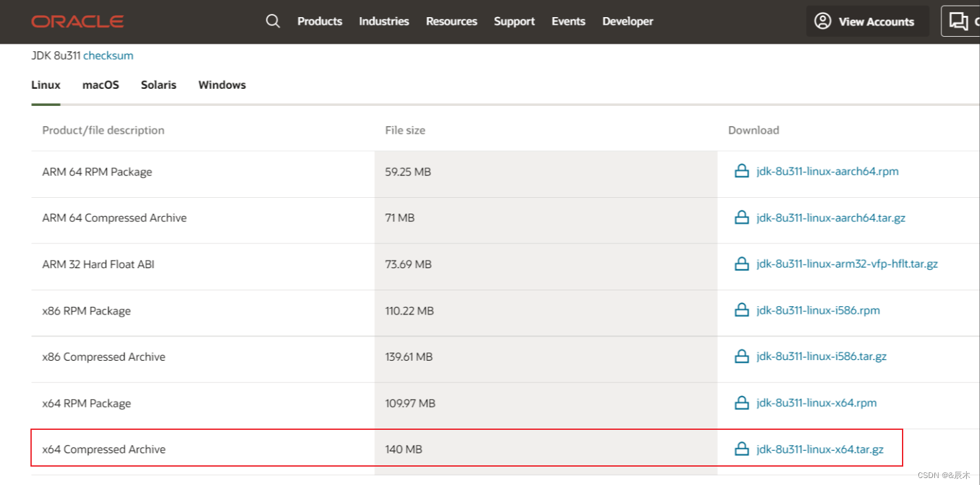Open the Developer menu

click(x=628, y=21)
